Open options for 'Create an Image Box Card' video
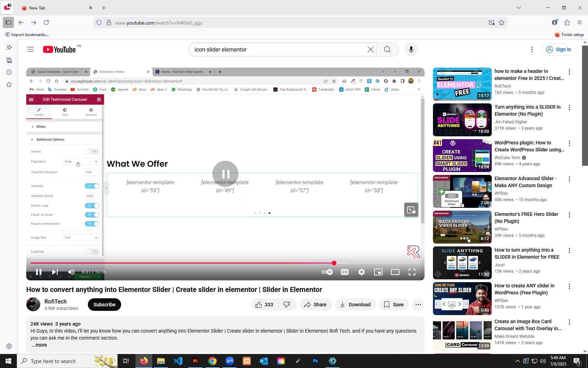 (x=569, y=322)
